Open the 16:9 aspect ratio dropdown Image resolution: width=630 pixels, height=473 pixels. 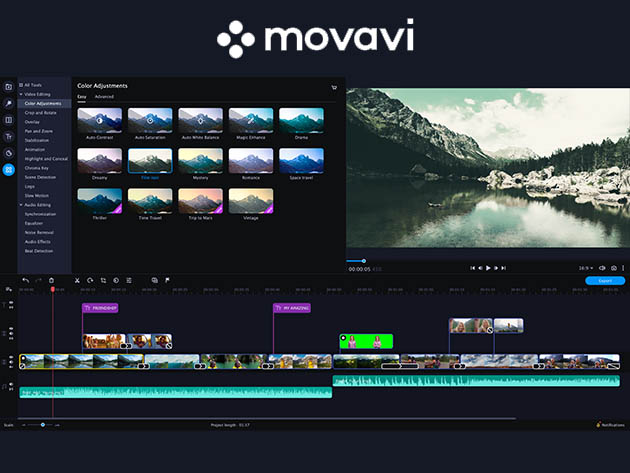(586, 268)
